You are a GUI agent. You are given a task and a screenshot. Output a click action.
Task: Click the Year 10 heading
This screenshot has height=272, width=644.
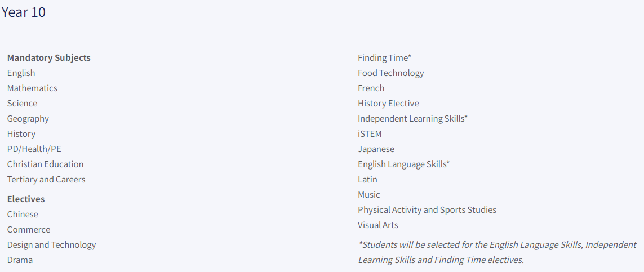24,12
